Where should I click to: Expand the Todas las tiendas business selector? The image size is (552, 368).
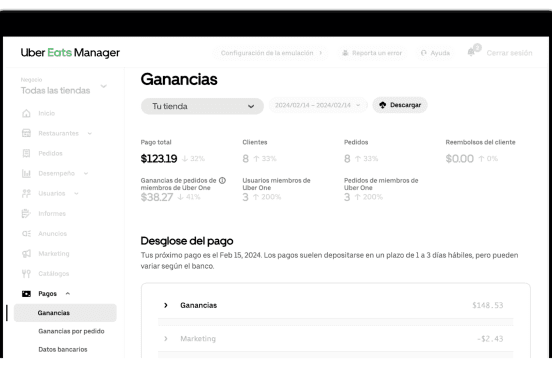pos(64,86)
